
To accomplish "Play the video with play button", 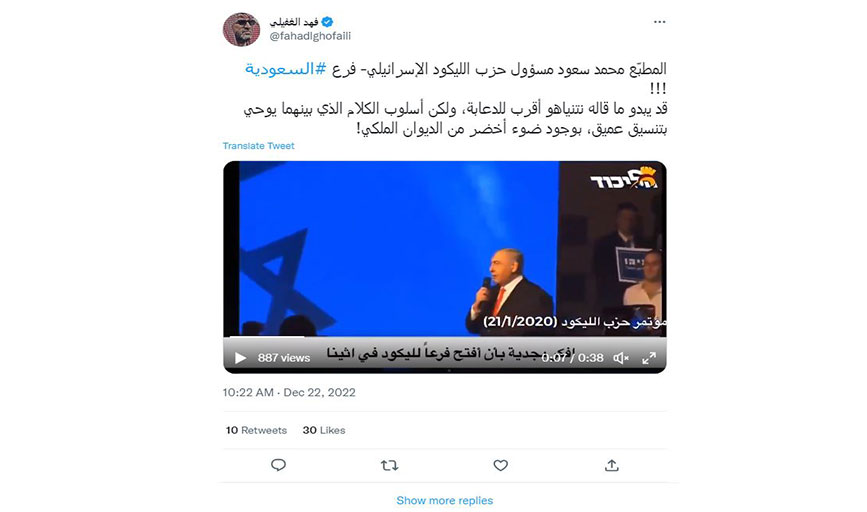I will click(x=241, y=358).
